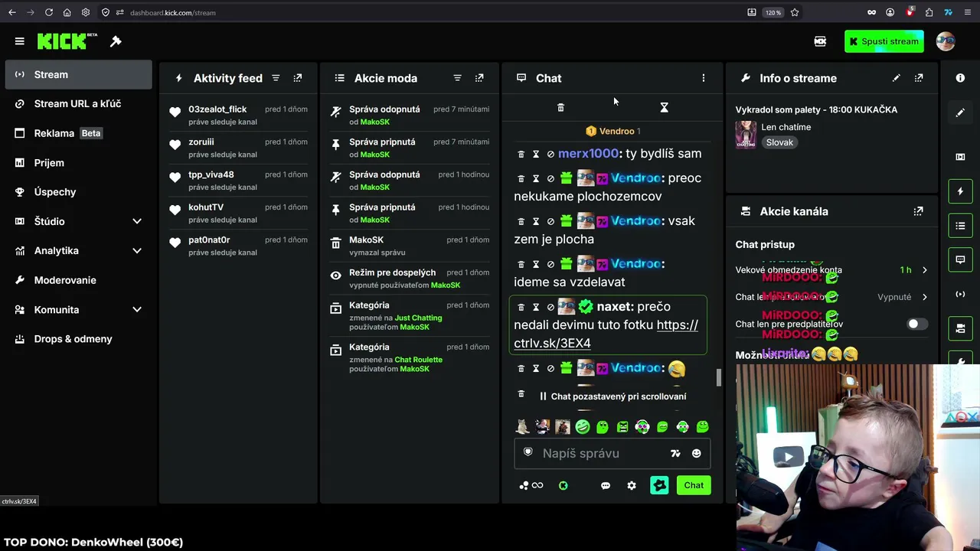The height and width of the screenshot is (551, 980).
Task: Timeout user merx1000
Action: click(536, 154)
